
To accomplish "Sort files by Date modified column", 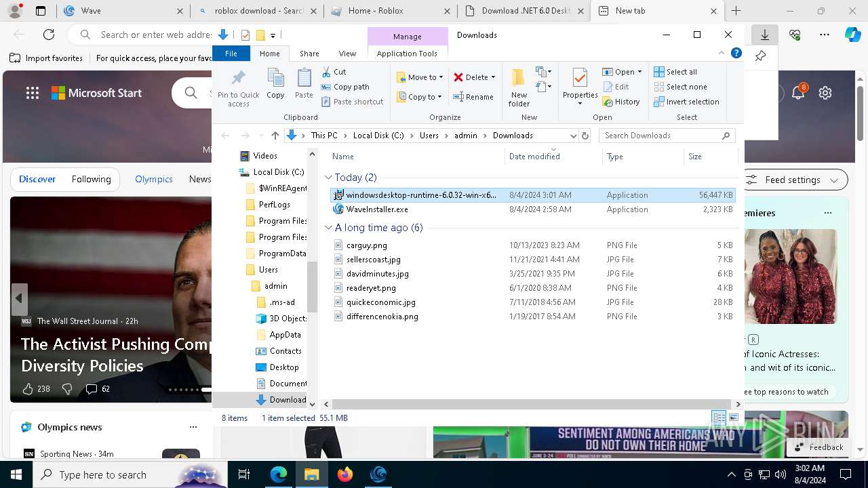I will pos(554,157).
